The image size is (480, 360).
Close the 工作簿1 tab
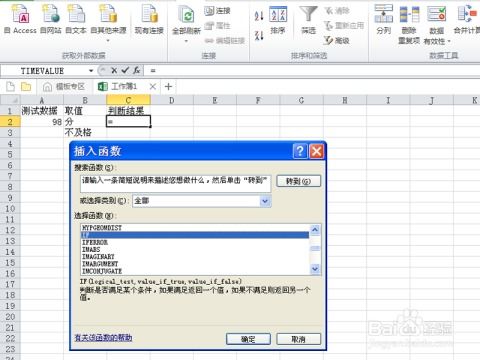153,87
